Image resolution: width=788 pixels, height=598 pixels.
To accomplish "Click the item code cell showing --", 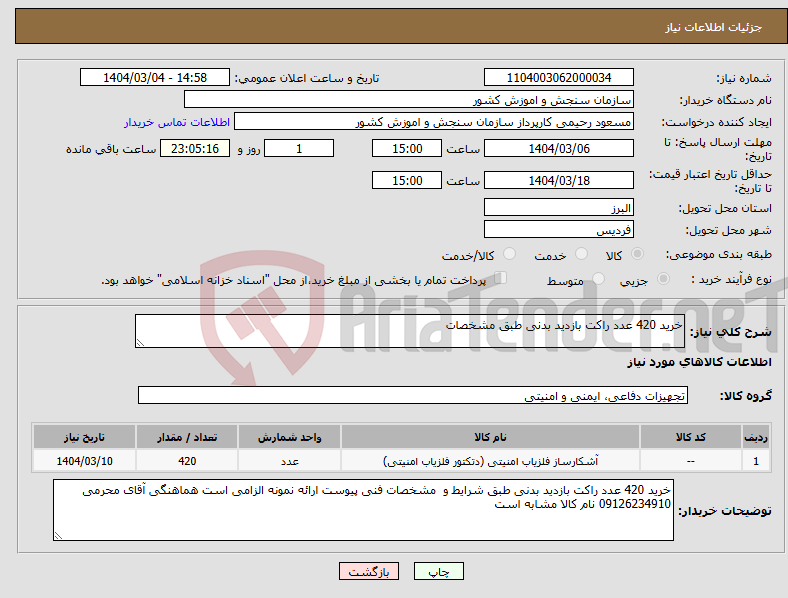I will coord(691,461).
